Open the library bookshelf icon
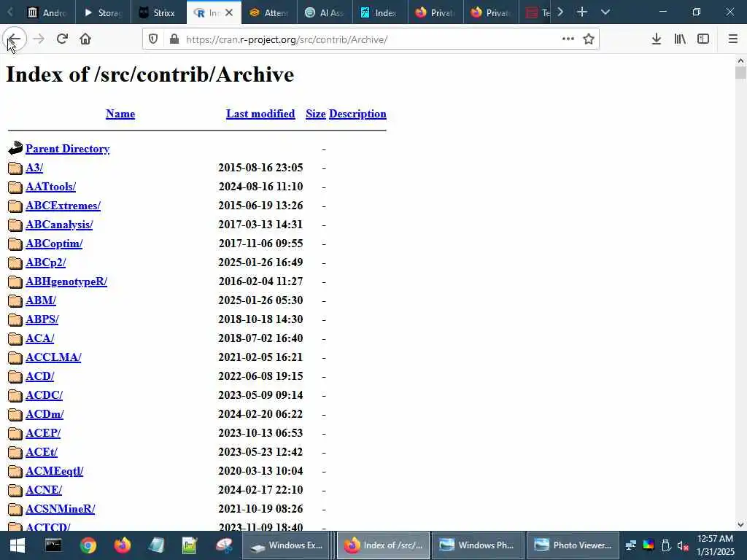The image size is (747, 560). click(x=680, y=39)
